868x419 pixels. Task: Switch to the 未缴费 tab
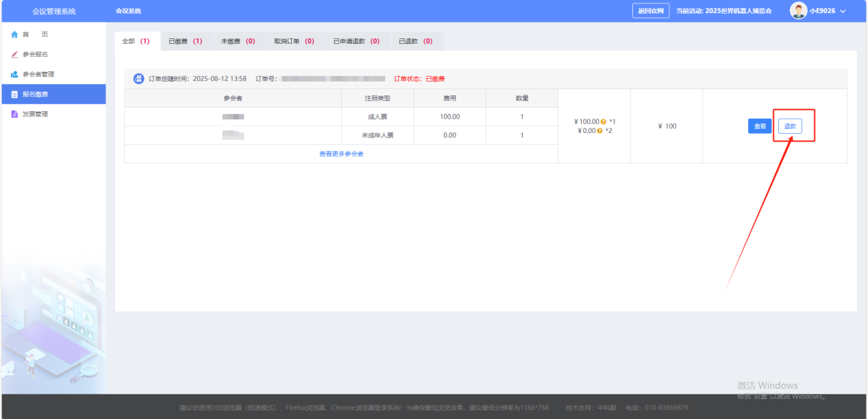click(238, 41)
